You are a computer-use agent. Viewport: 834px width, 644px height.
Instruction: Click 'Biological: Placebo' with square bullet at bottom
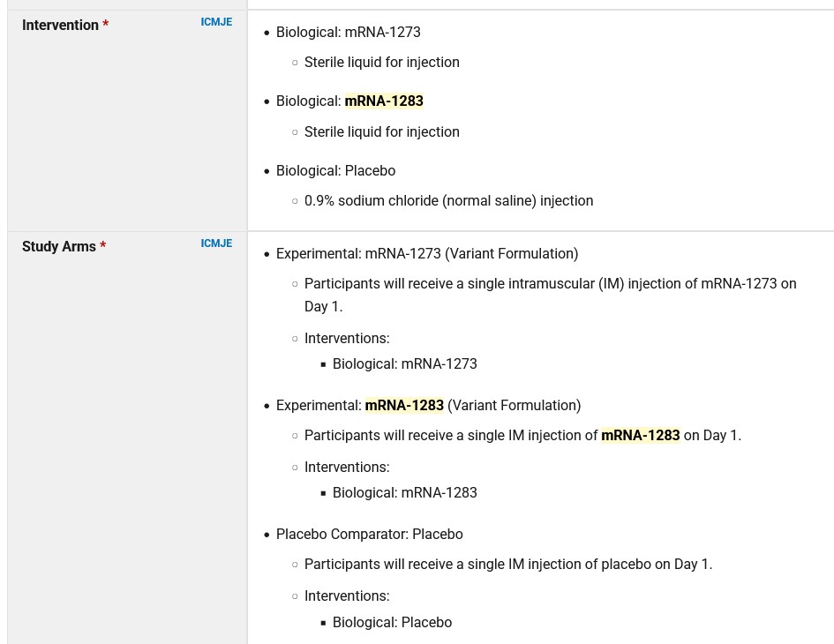click(x=392, y=623)
